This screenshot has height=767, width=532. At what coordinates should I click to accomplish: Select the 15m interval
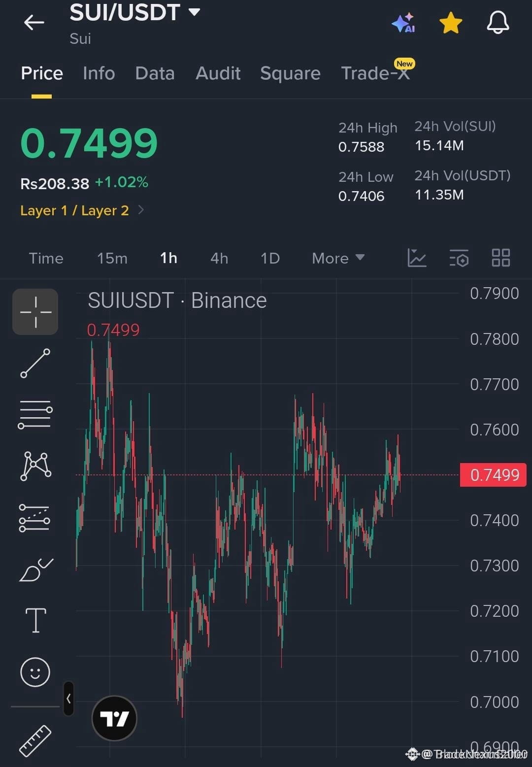click(112, 258)
